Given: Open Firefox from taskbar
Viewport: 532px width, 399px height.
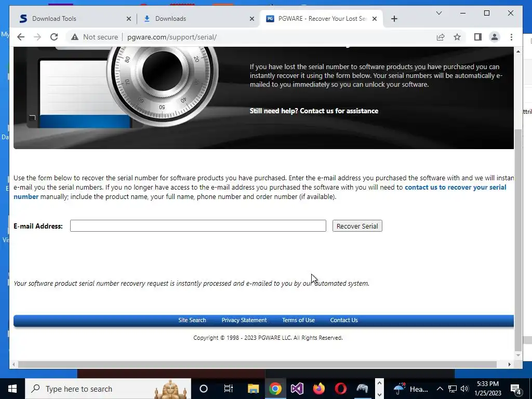Looking at the screenshot, I should [318, 389].
